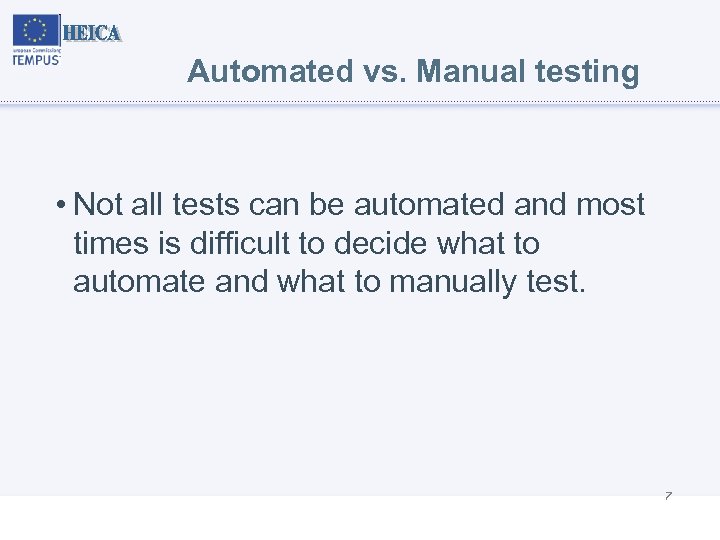Click the European Commission caption under flag
Screen dimensions: 720x540
36,49
